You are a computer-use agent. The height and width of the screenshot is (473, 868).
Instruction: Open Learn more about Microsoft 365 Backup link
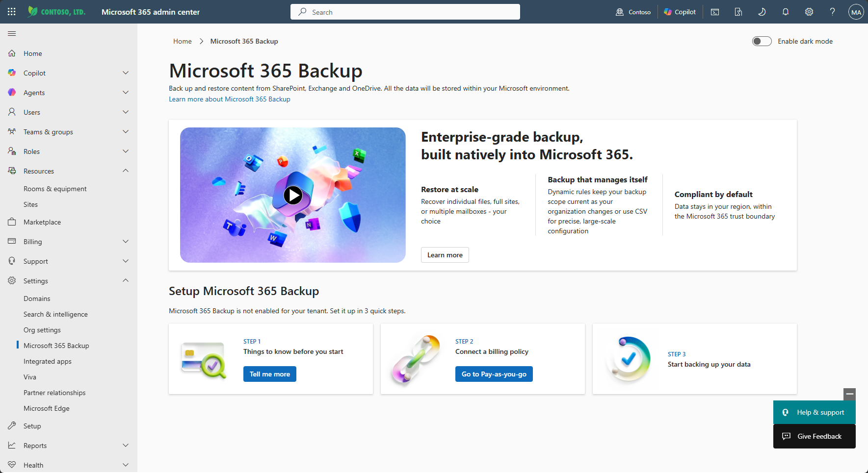(x=230, y=99)
